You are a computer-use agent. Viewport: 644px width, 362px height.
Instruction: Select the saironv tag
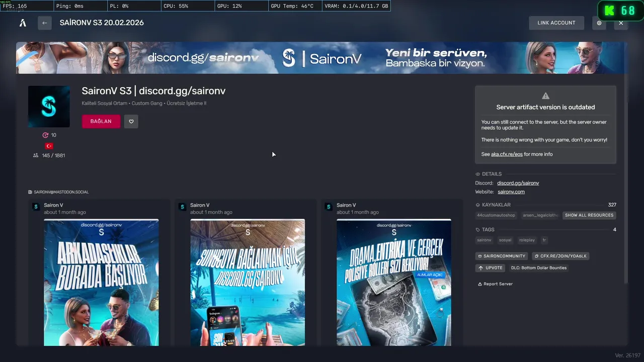[484, 240]
